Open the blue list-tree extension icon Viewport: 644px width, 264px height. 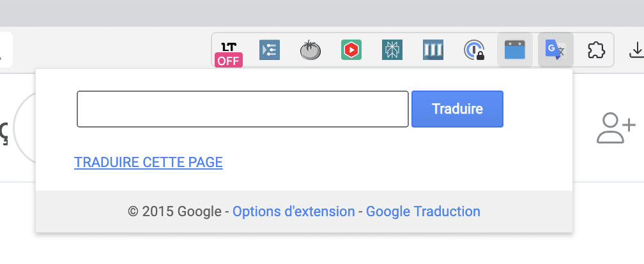click(270, 50)
